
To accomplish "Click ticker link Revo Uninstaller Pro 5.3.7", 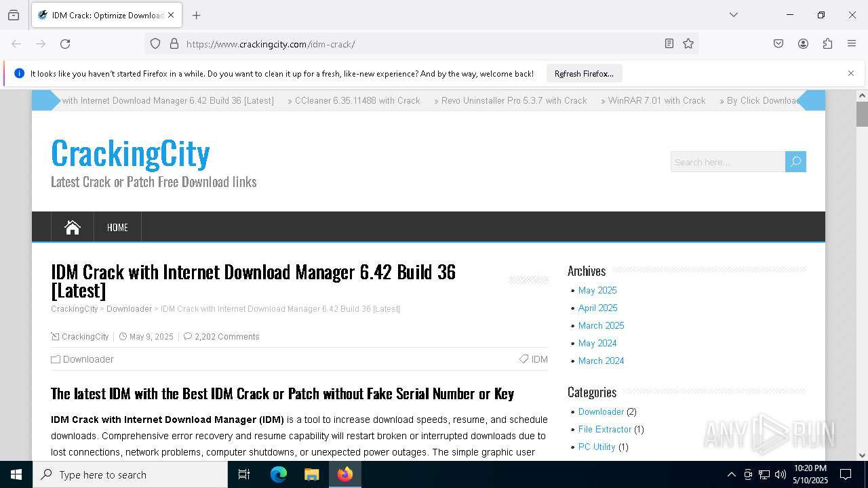I will (x=514, y=100).
